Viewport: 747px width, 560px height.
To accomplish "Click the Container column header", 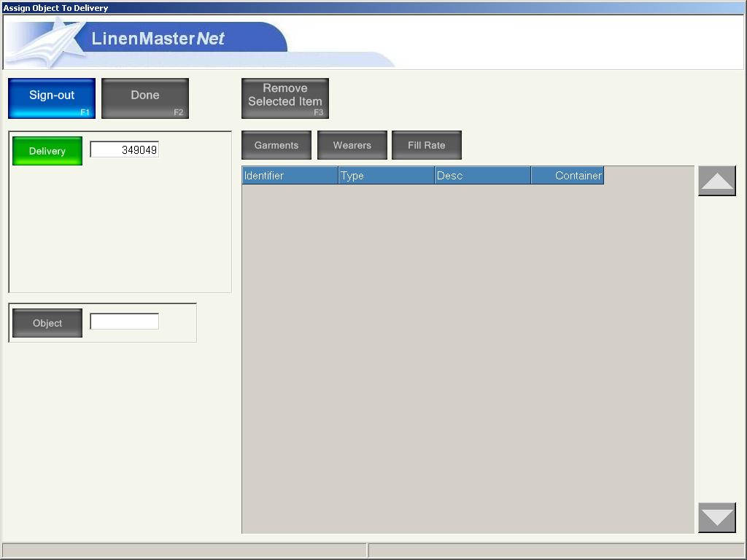I will (x=568, y=176).
